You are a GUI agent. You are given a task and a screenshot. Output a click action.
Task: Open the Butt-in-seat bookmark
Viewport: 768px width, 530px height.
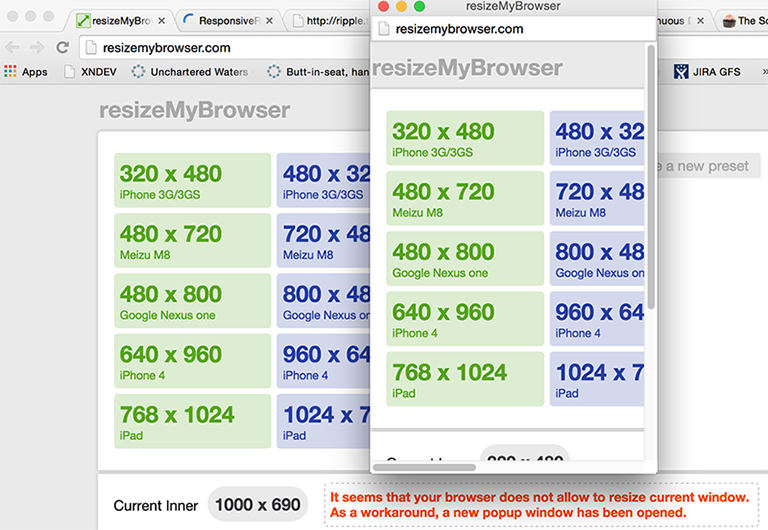pos(318,72)
